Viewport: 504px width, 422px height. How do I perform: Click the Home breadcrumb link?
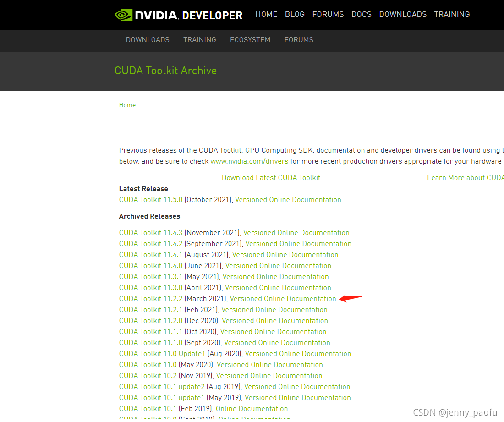coord(127,105)
